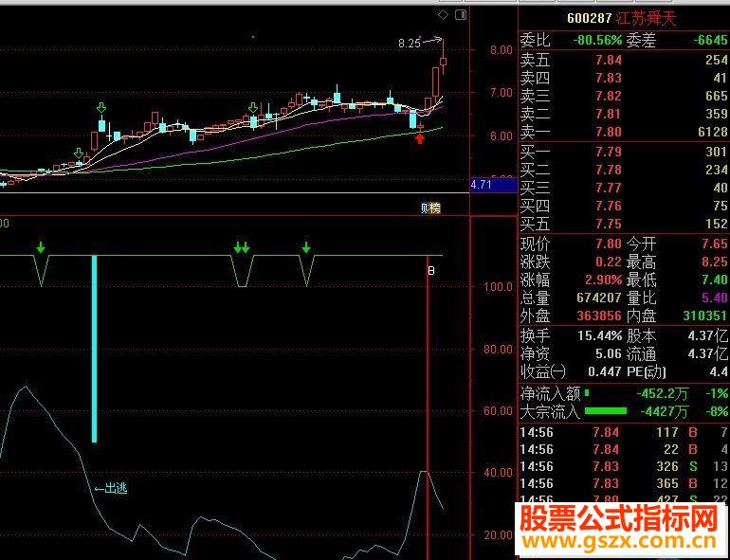The height and width of the screenshot is (560, 730).
Task: Click the 内盘 value 310351
Action: click(x=704, y=316)
